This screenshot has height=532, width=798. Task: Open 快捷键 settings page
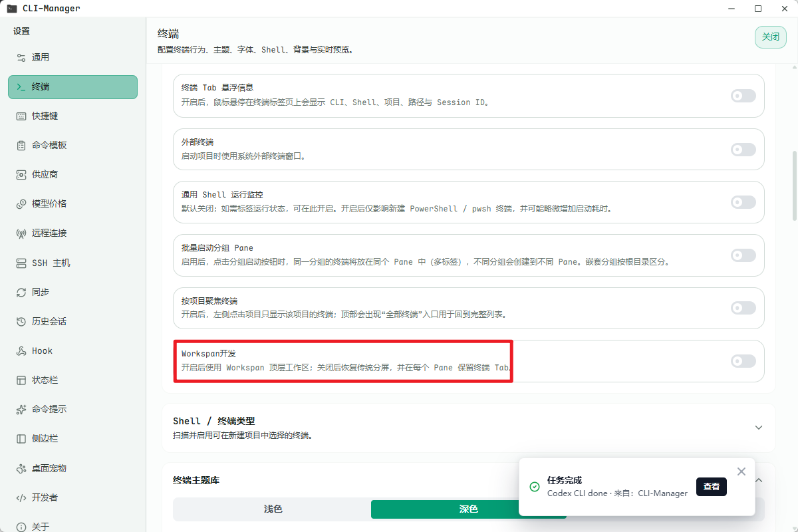pyautogui.click(x=73, y=116)
